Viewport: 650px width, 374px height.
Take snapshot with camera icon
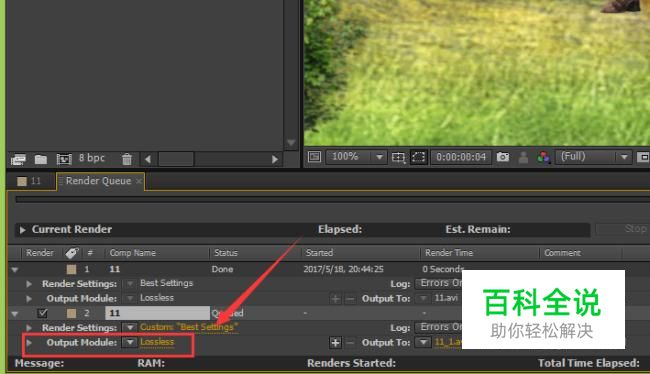(x=503, y=157)
